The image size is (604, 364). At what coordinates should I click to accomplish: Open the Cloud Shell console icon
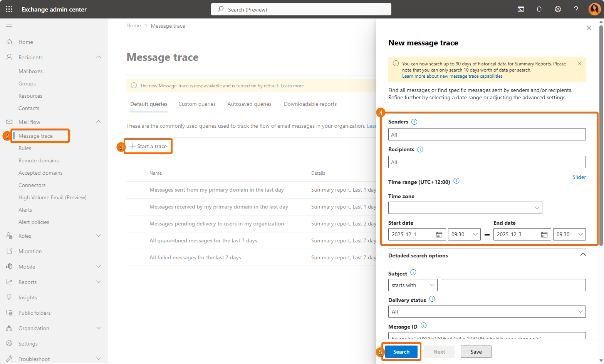click(x=521, y=9)
